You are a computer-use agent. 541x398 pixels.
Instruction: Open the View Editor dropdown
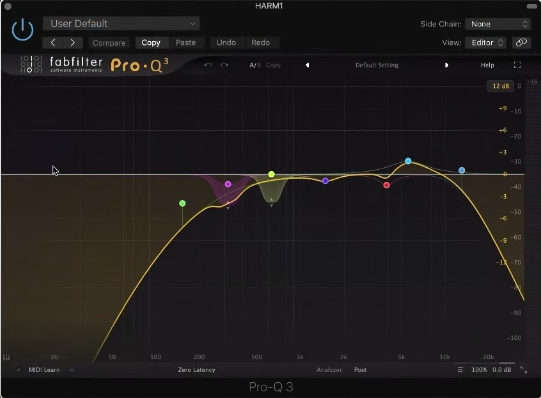[485, 43]
